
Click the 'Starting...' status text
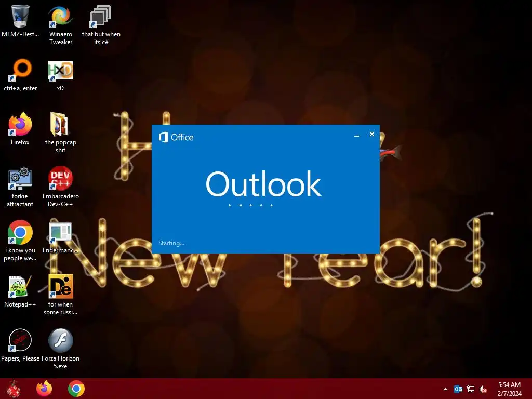pos(171,243)
